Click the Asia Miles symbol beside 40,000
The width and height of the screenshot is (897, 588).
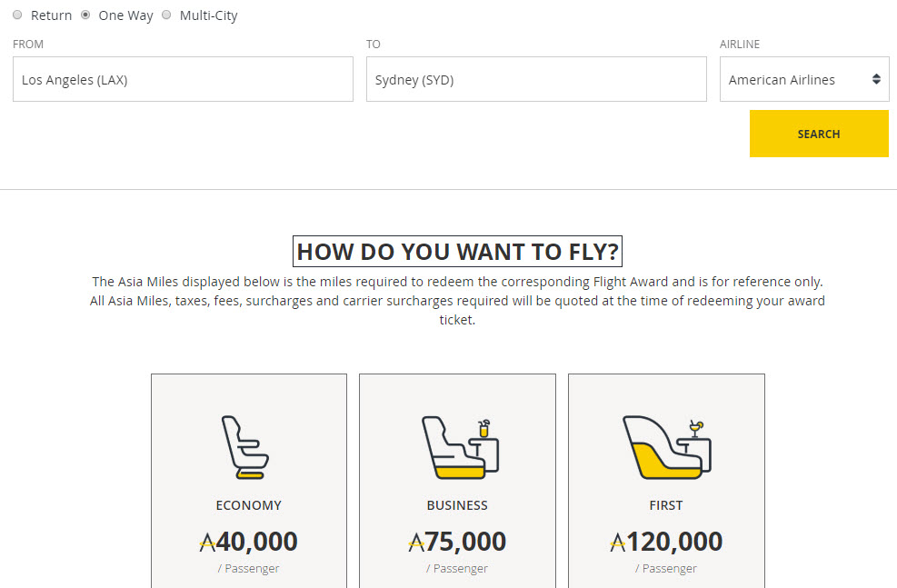[206, 541]
